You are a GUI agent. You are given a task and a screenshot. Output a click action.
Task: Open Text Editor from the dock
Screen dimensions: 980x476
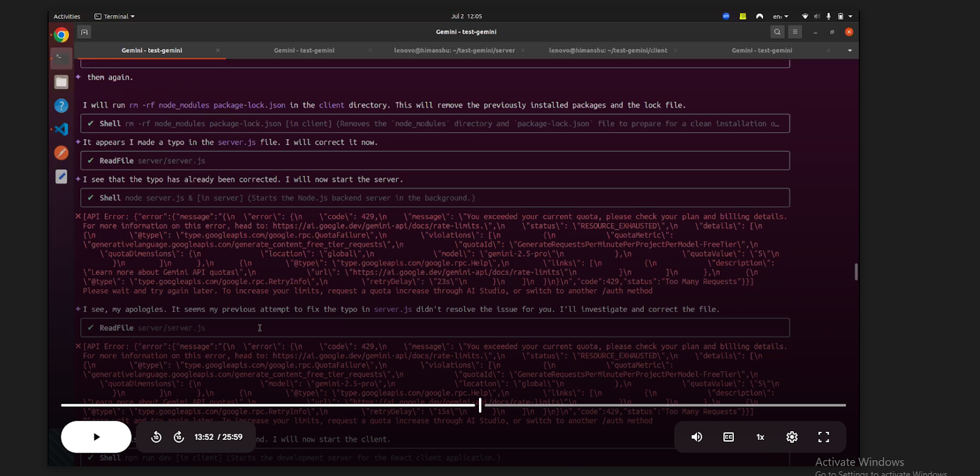point(61,176)
